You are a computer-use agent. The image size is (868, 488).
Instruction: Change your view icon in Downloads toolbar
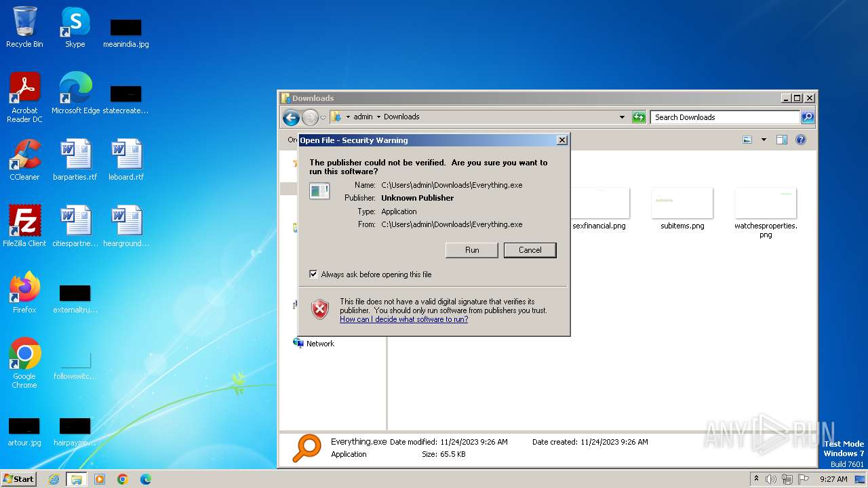[747, 140]
